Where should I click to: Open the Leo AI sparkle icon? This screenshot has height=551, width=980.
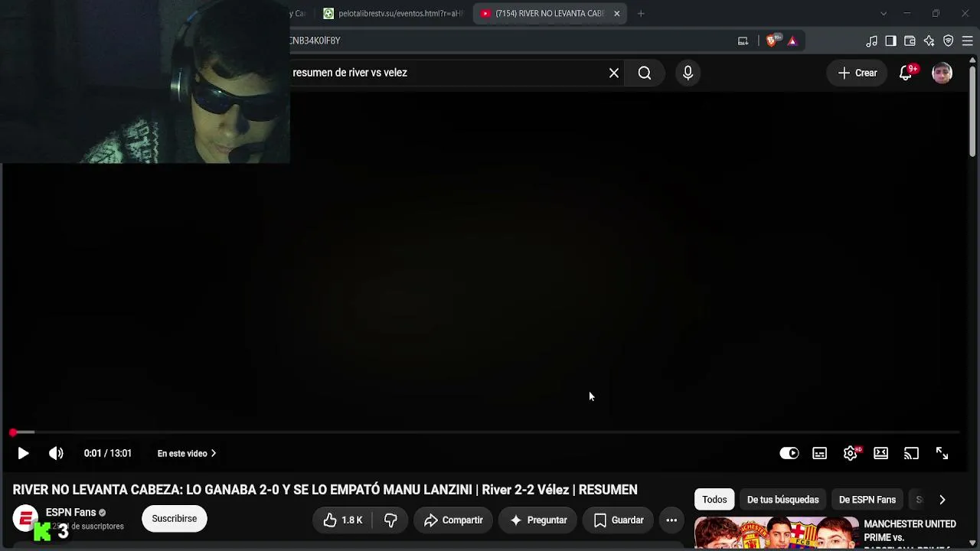tap(929, 41)
